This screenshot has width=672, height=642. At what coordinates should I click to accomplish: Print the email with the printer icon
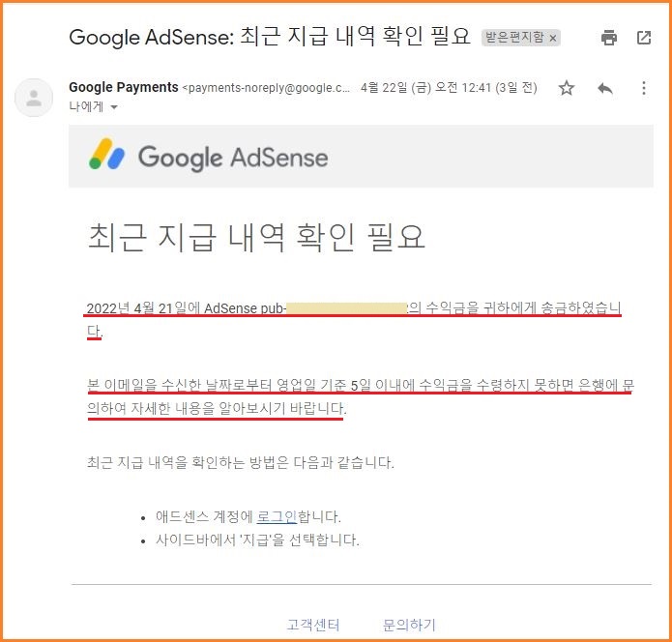pos(608,38)
